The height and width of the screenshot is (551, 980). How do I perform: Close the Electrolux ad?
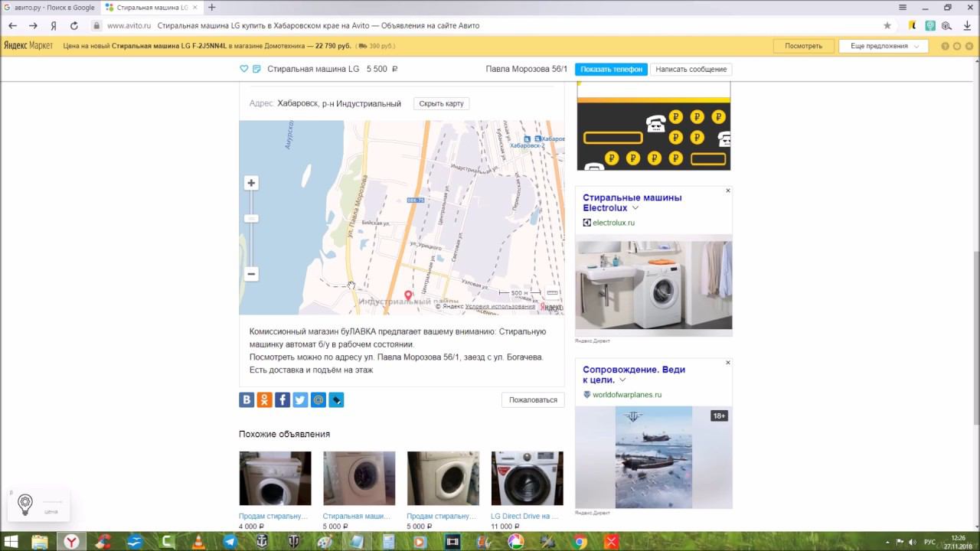(x=728, y=191)
